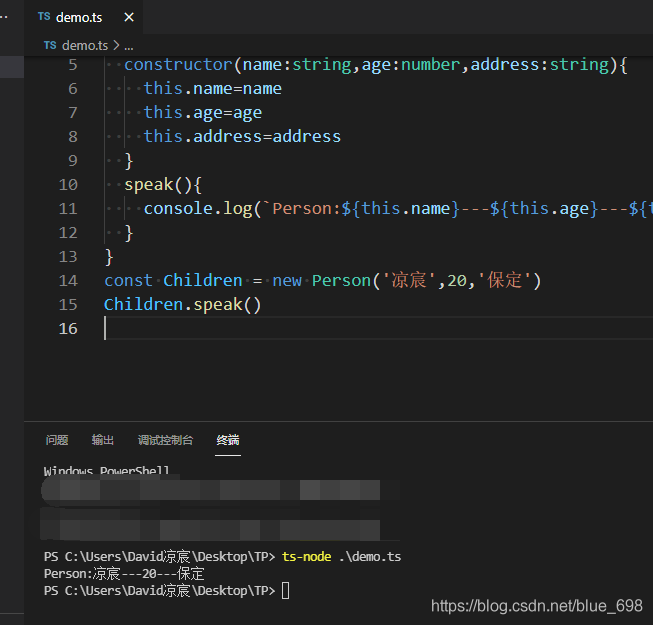Click the word constructor on line 5
653x625 pixels.
click(x=178, y=65)
